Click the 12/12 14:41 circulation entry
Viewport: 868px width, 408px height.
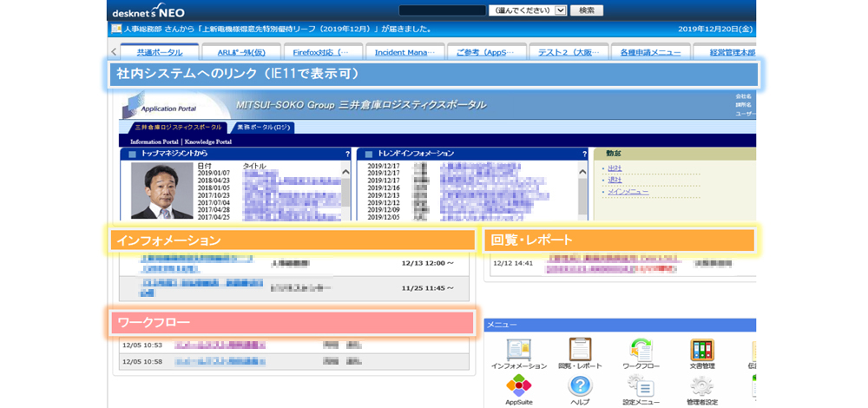click(x=622, y=264)
